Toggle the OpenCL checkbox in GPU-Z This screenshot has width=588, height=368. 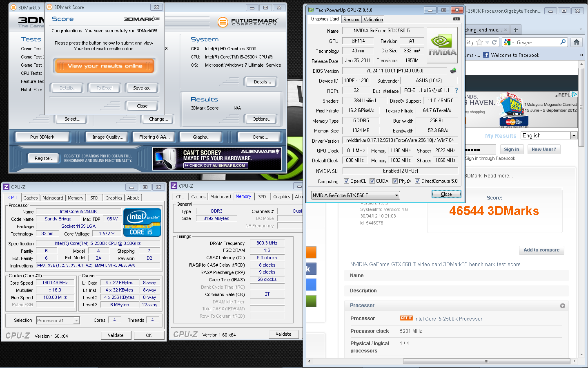(346, 181)
